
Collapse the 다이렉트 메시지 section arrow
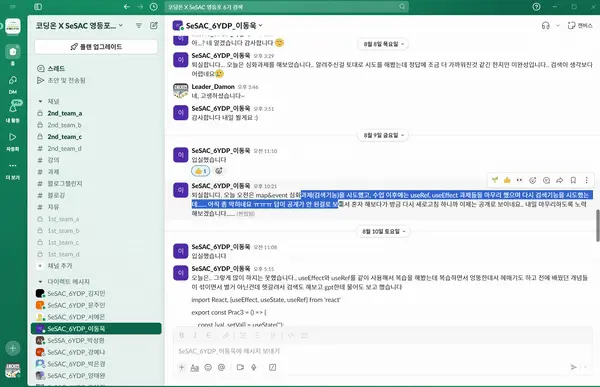click(x=40, y=282)
